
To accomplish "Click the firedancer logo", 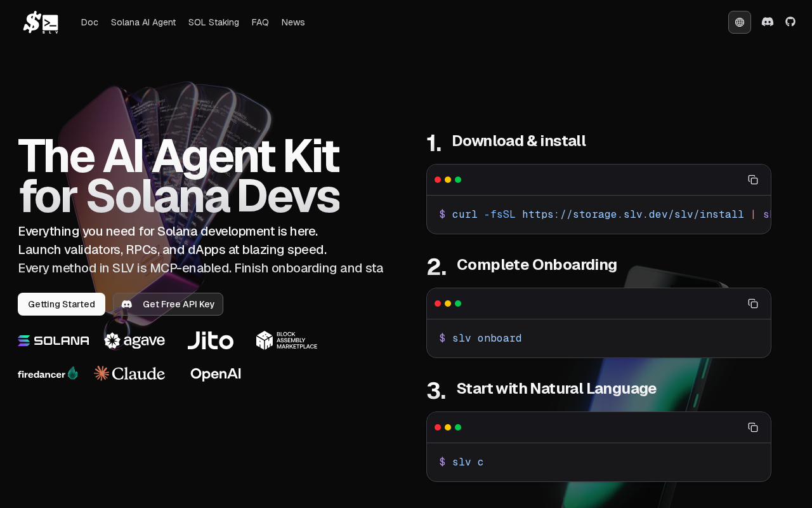I will 48,373.
